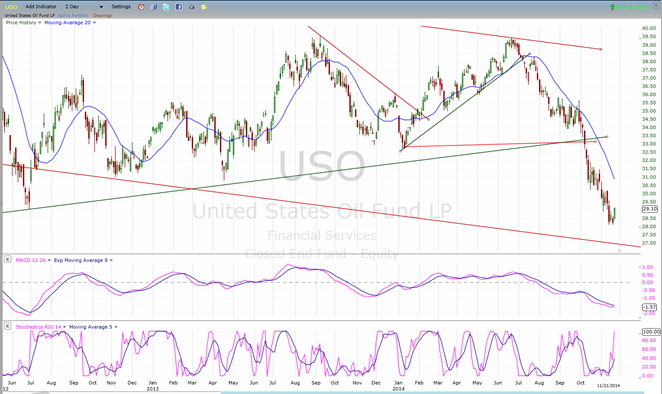
Task: Open the Add Indicator menu
Action: [x=41, y=7]
